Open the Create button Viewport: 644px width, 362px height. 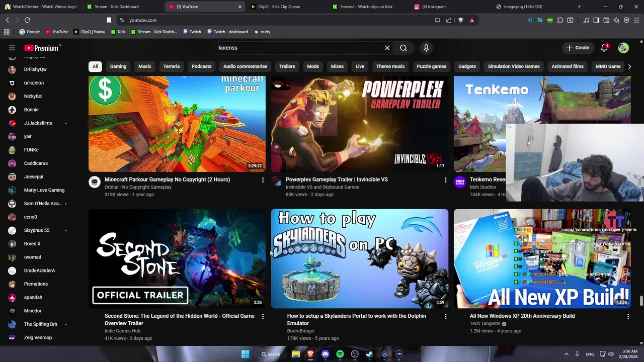(x=578, y=48)
